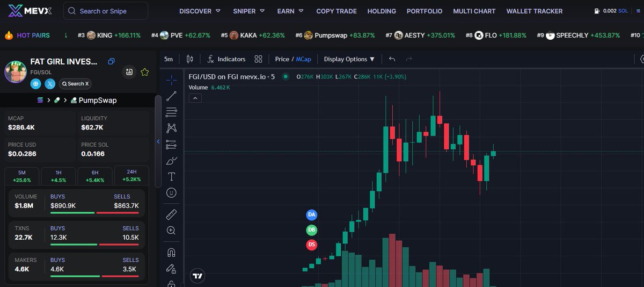Open the Indicators menu

(226, 59)
